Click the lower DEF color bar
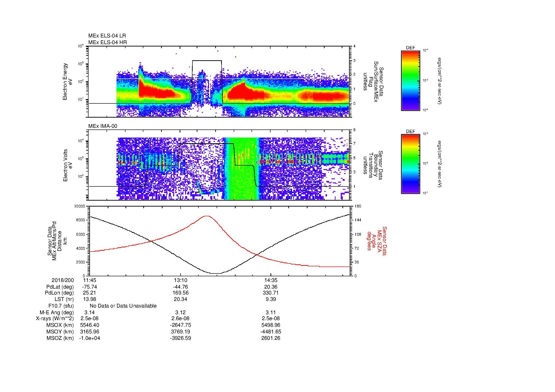555x392 pixels. click(x=410, y=164)
